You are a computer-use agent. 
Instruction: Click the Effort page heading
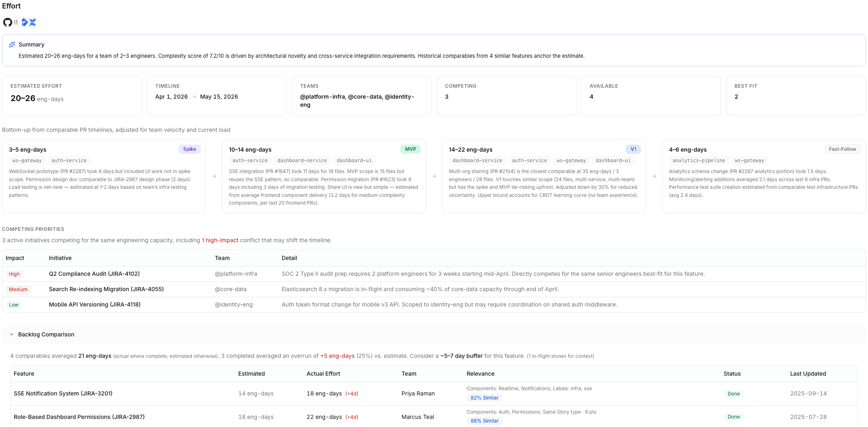(x=11, y=6)
